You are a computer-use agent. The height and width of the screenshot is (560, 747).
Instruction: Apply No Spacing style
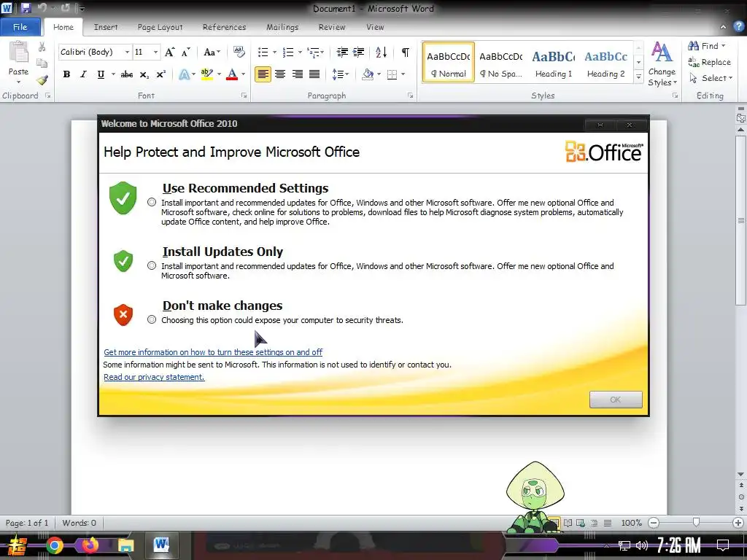[x=501, y=63]
